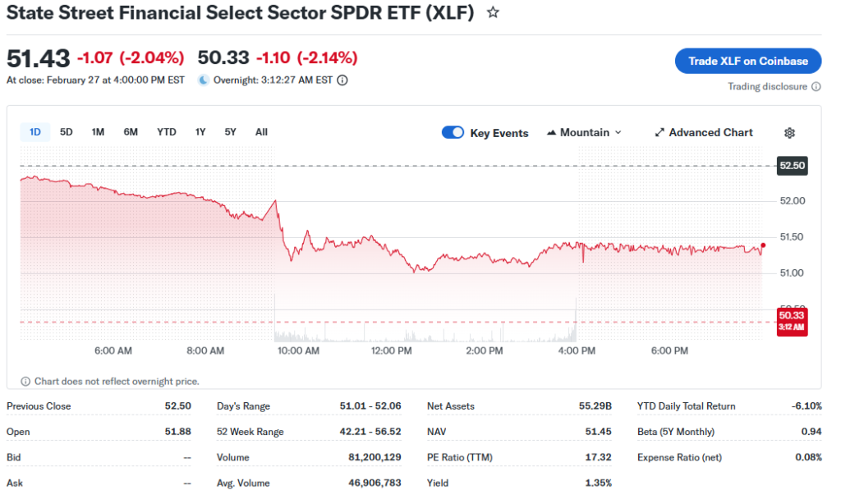Viewport: 841px width, 504px height.
Task: Show the YTD chart range
Action: click(167, 132)
